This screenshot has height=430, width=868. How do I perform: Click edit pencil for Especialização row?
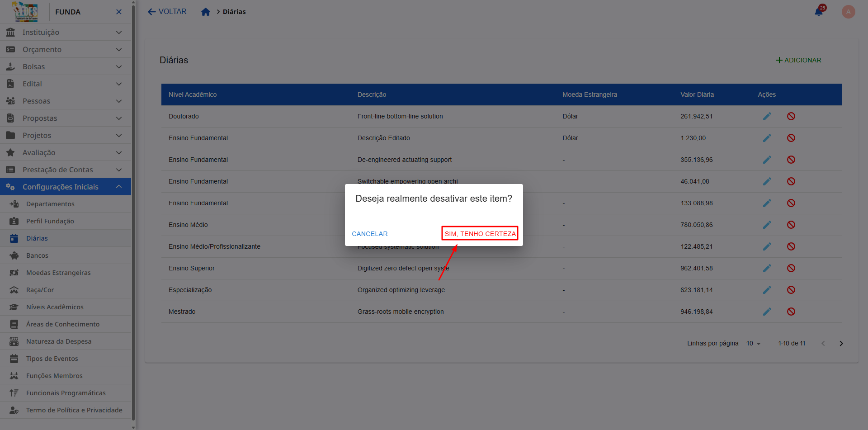(767, 290)
